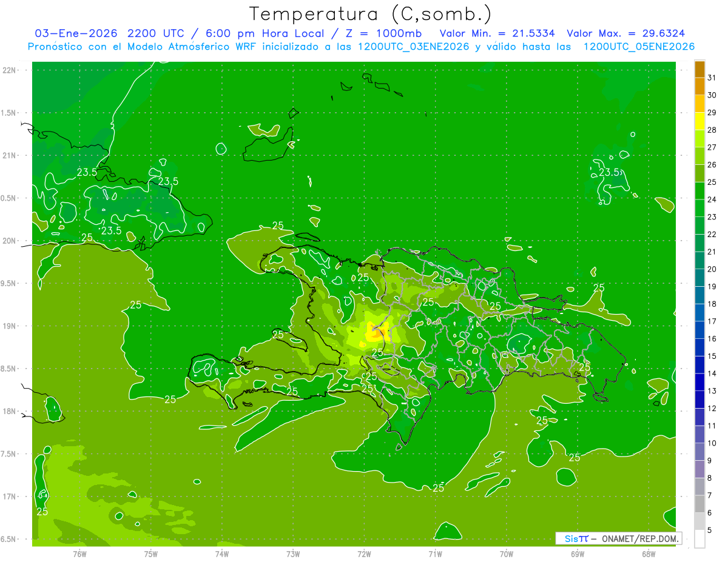Select the '1200UTC_03ENE2026' initialization time text
Screen dimensions: 728x562
(413, 47)
